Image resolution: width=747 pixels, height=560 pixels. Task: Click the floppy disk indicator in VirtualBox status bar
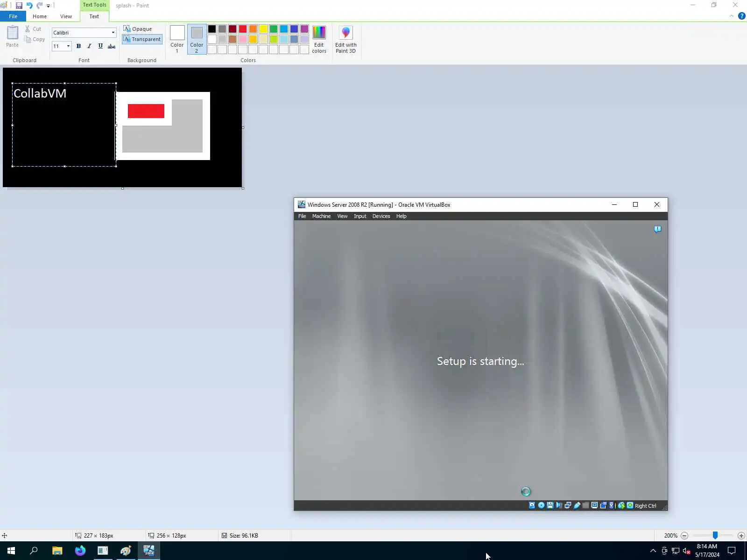tap(550, 505)
